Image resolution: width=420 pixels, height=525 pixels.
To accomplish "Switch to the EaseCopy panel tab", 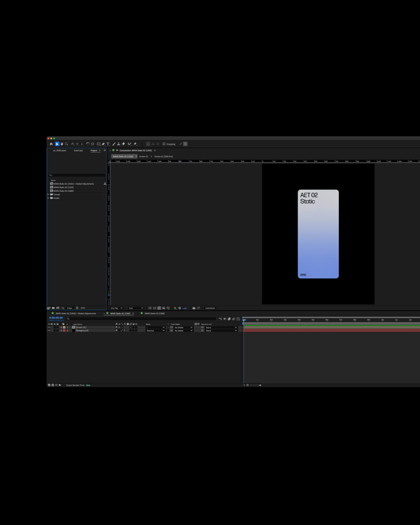I will point(78,150).
